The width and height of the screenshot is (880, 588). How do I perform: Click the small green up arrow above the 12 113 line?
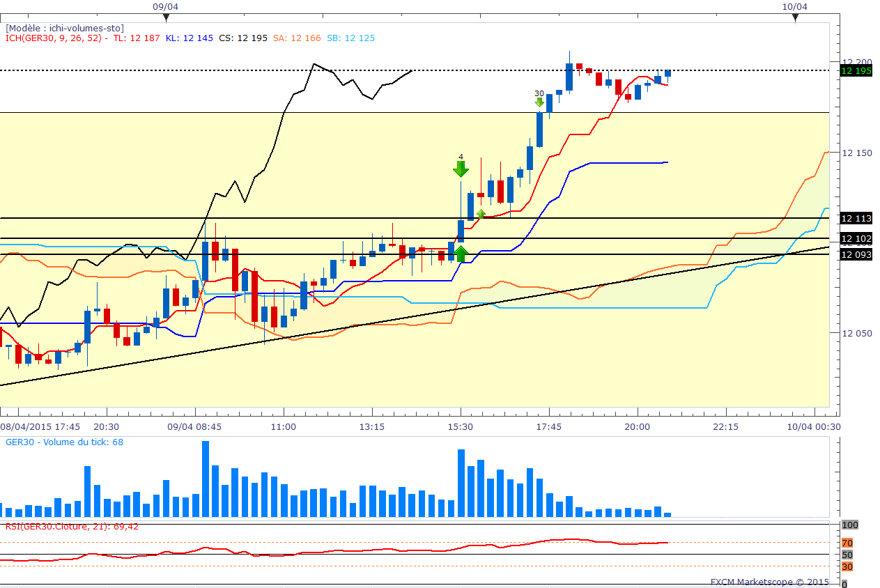click(481, 214)
